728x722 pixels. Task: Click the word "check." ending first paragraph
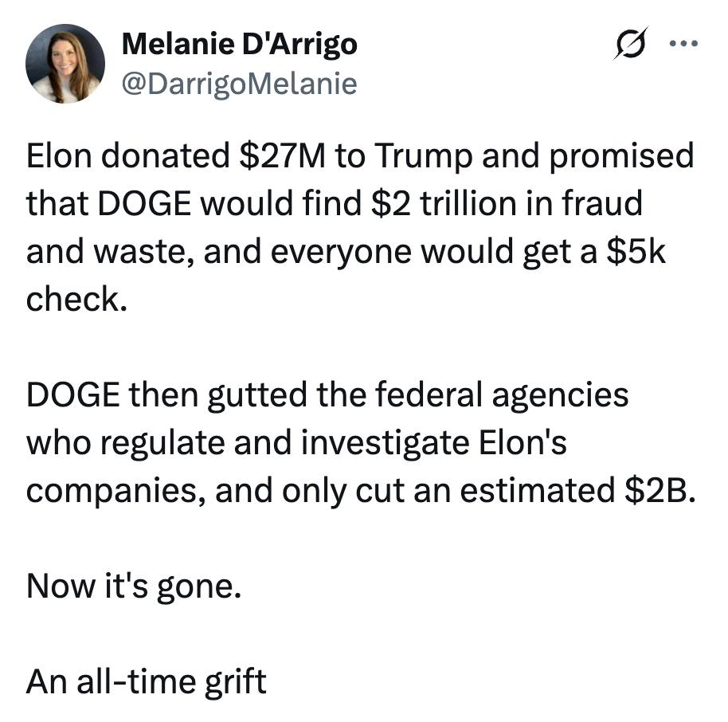point(76,299)
